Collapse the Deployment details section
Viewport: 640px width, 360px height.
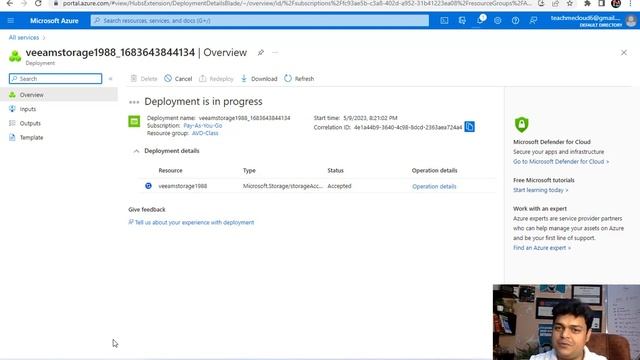tap(136, 151)
